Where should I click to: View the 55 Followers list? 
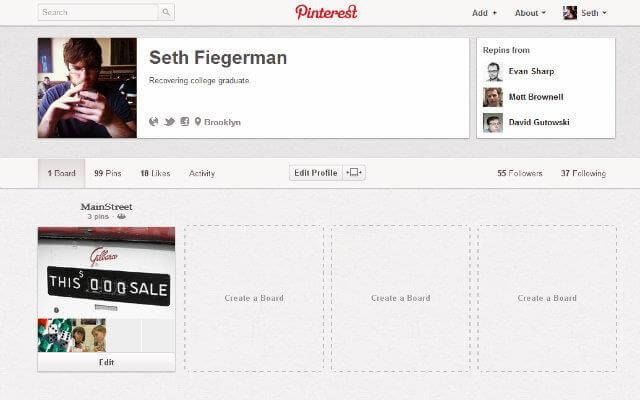(520, 173)
